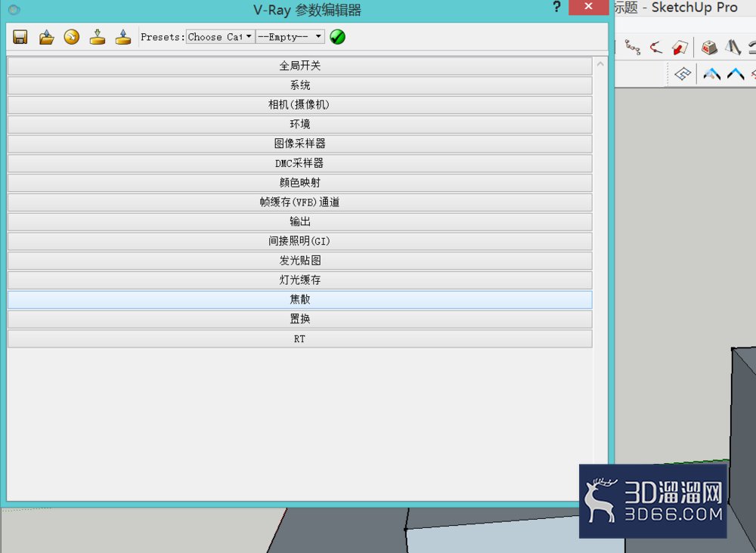
Task: Expand the 系统 rollout
Action: coord(300,85)
